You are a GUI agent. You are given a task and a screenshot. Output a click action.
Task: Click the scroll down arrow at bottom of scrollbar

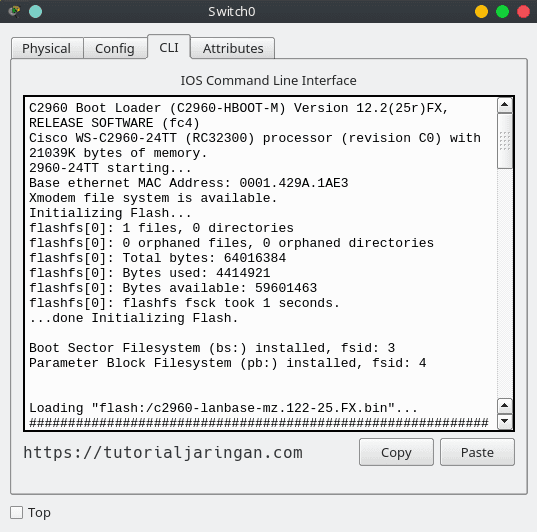505,421
